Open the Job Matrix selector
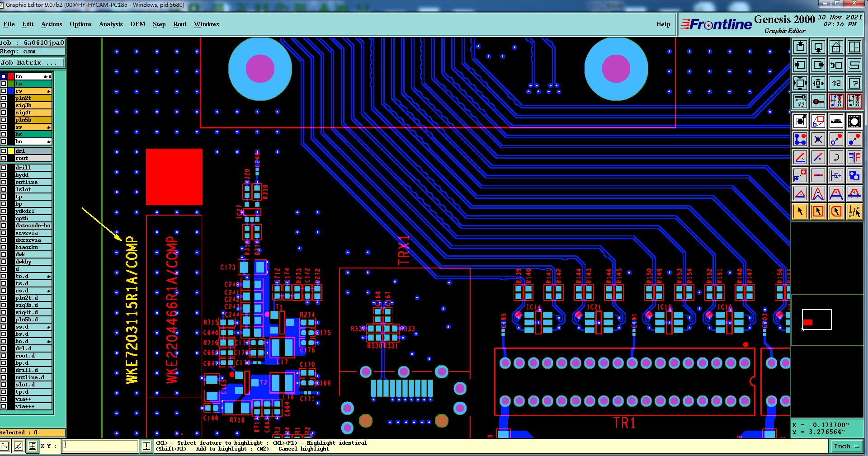Screen dimensions: 868x456 pyautogui.click(x=32, y=63)
